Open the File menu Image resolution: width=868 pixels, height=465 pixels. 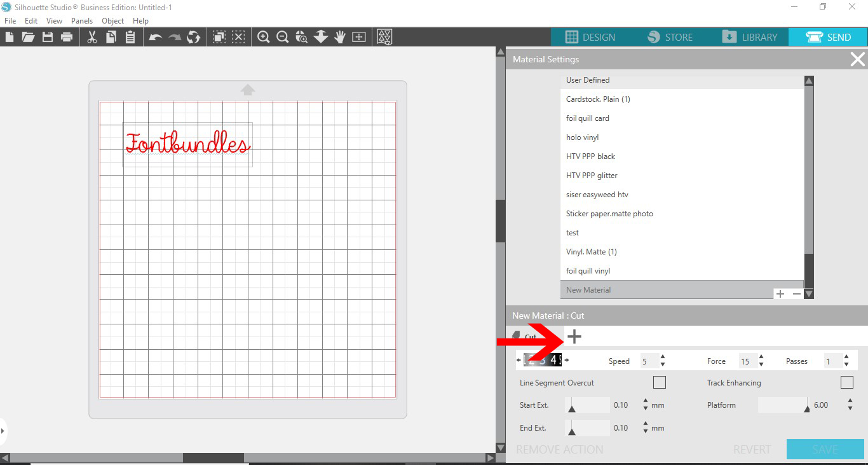10,21
